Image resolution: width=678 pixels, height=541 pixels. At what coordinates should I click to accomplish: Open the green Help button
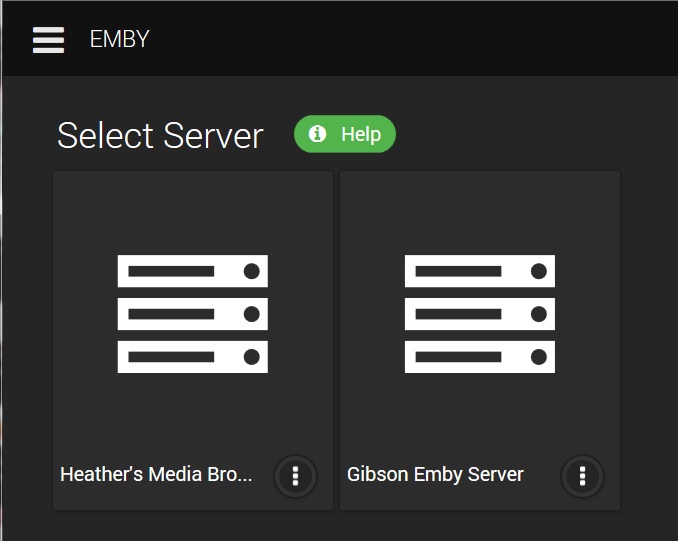(345, 134)
